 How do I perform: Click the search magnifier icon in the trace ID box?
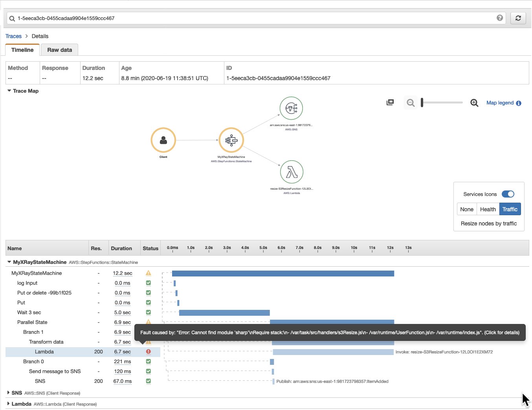coord(12,18)
